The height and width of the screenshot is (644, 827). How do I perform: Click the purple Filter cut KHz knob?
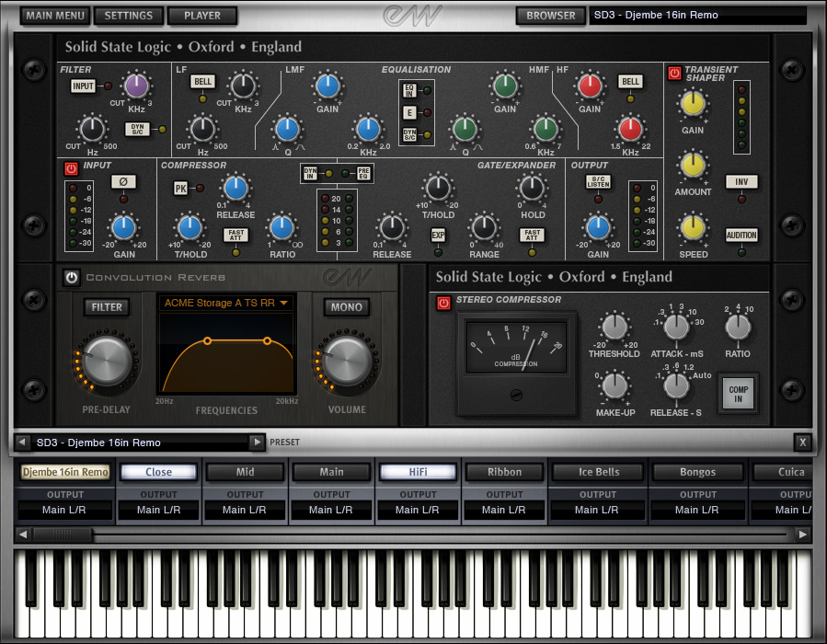[136, 86]
